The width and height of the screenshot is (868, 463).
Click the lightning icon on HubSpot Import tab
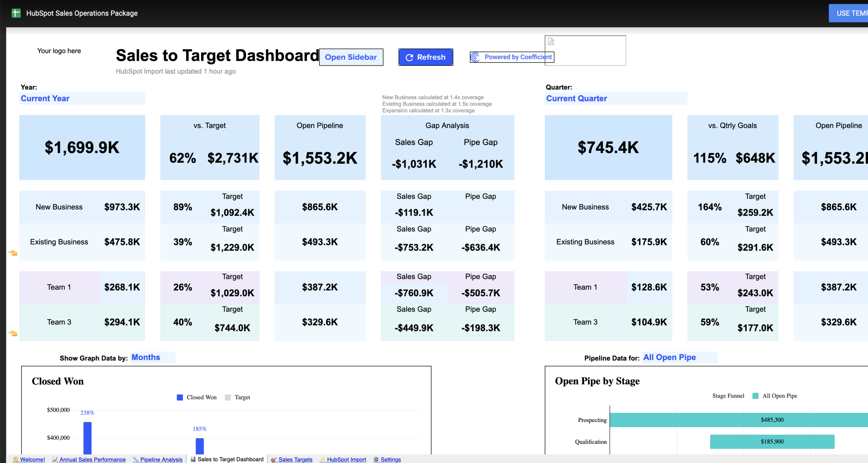click(322, 459)
